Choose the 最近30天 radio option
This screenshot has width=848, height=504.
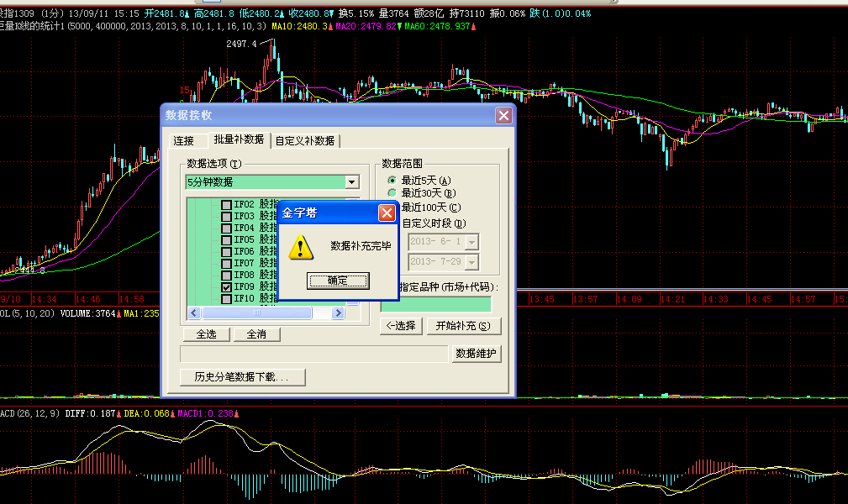click(392, 193)
